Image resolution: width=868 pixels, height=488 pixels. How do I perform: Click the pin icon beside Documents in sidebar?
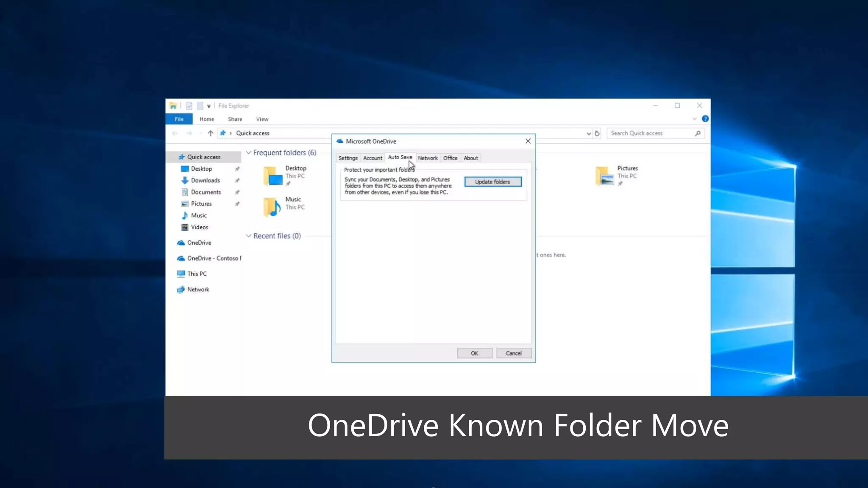tap(237, 192)
